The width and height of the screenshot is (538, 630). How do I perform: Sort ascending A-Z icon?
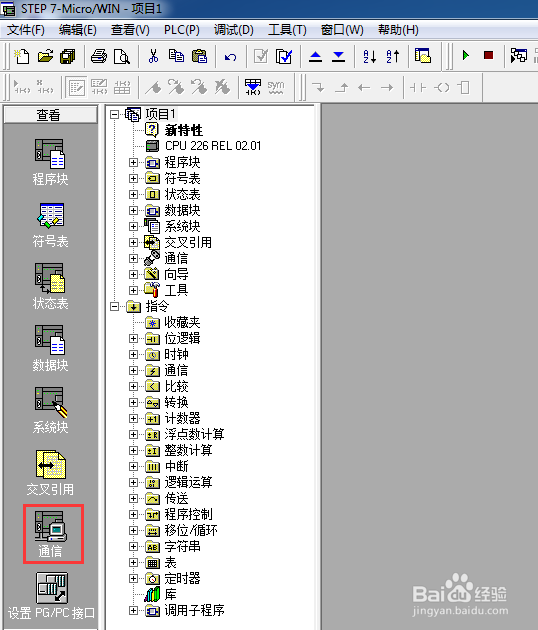coord(370,56)
